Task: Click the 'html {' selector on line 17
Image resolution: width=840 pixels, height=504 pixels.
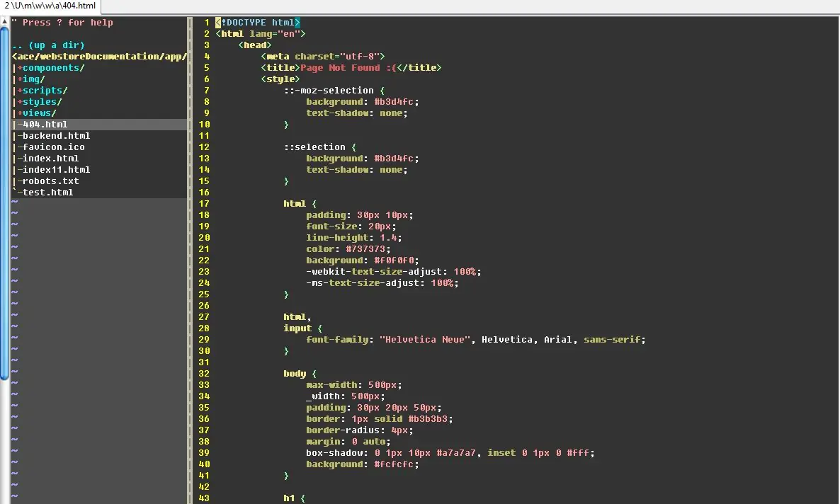Action: pyautogui.click(x=300, y=204)
